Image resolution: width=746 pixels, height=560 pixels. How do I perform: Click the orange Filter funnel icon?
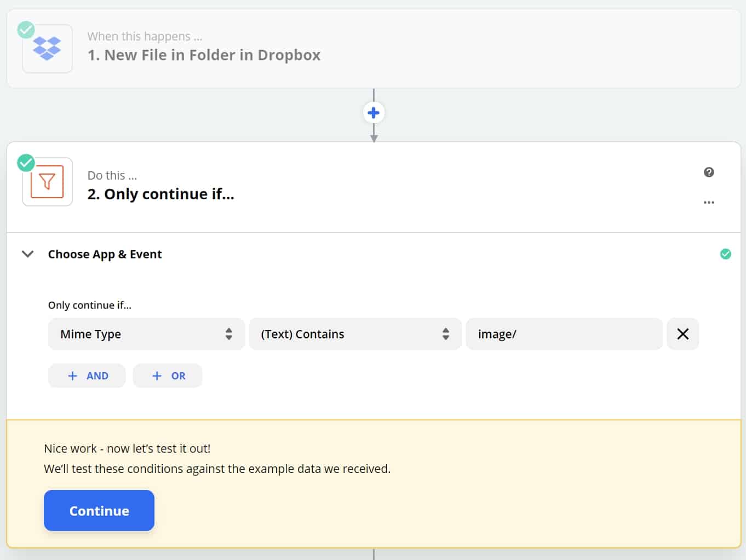coord(47,182)
